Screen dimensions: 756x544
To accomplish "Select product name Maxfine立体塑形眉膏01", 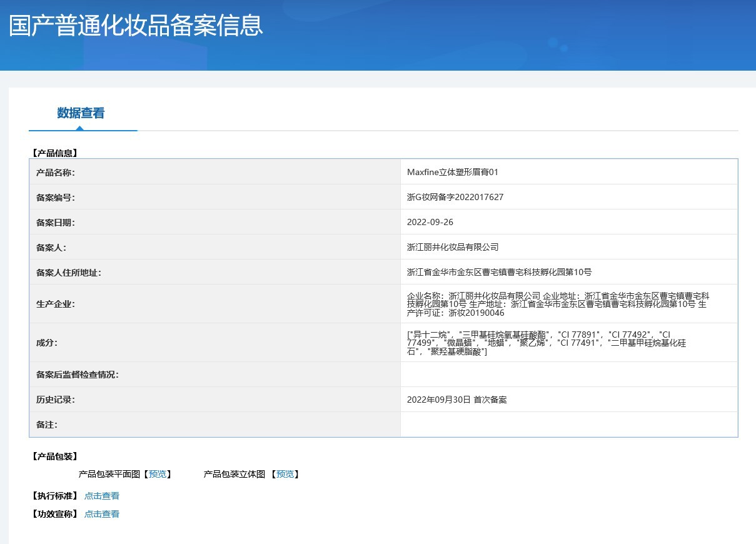I will pos(453,172).
